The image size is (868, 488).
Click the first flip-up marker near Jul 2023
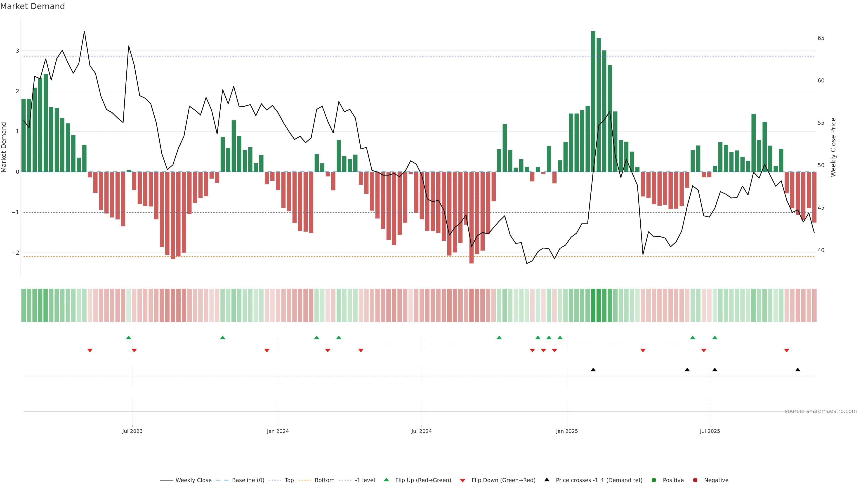coord(128,338)
